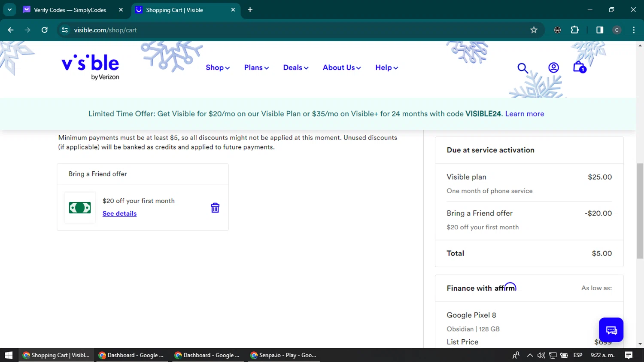Click the Google Pixel 8 item name
The image size is (644, 362).
click(x=471, y=315)
